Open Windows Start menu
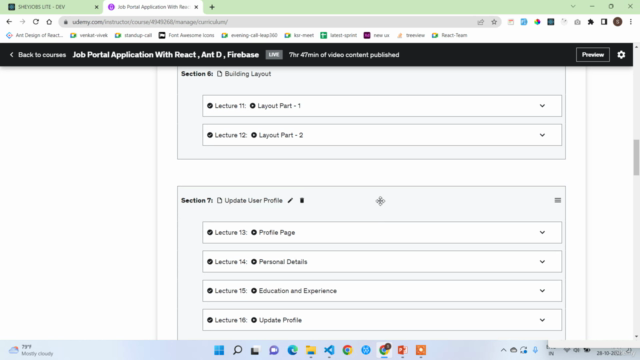Screen dimensions: 640x360 (219, 350)
